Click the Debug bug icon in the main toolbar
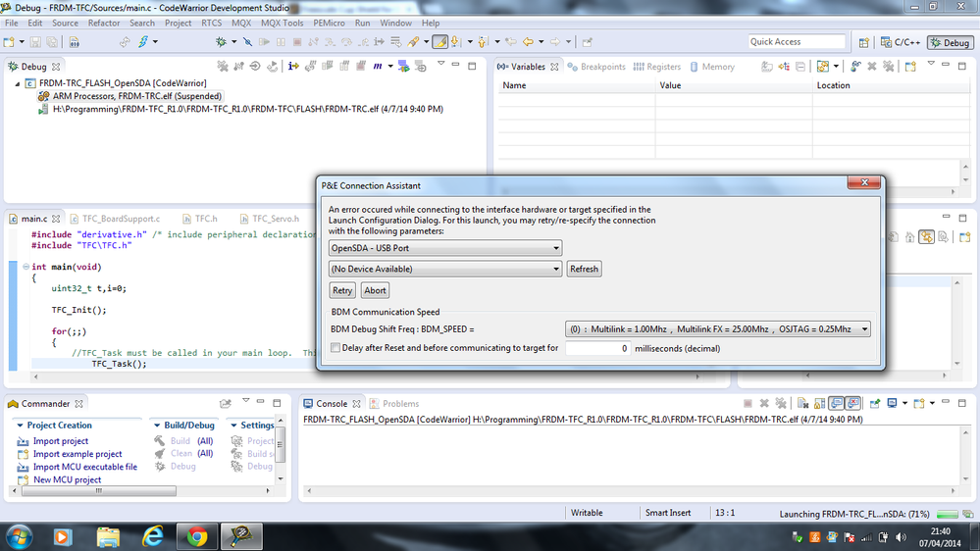Screen dimensions: 980x551 click(222, 42)
